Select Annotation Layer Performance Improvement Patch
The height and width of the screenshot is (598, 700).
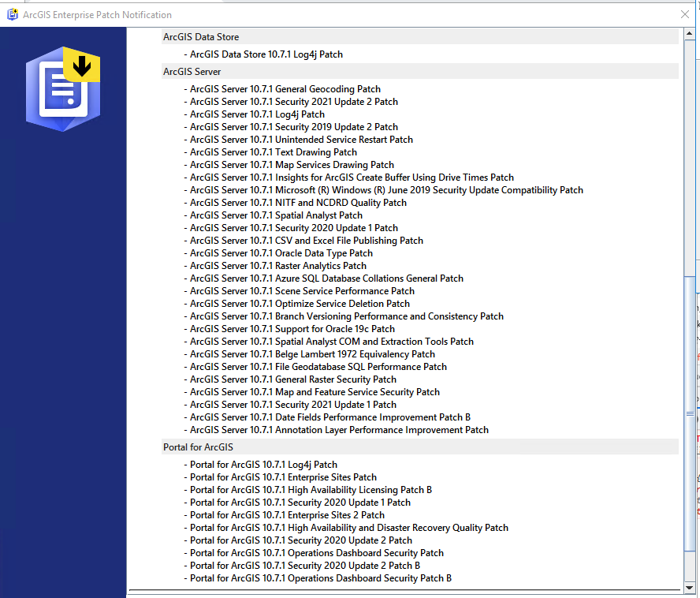337,430
